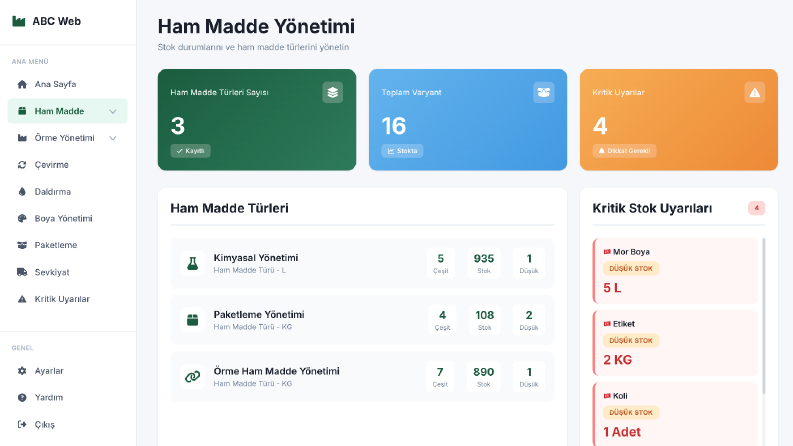Expand the Ham Madde menu chevron
The width and height of the screenshot is (793, 446).
[x=113, y=111]
